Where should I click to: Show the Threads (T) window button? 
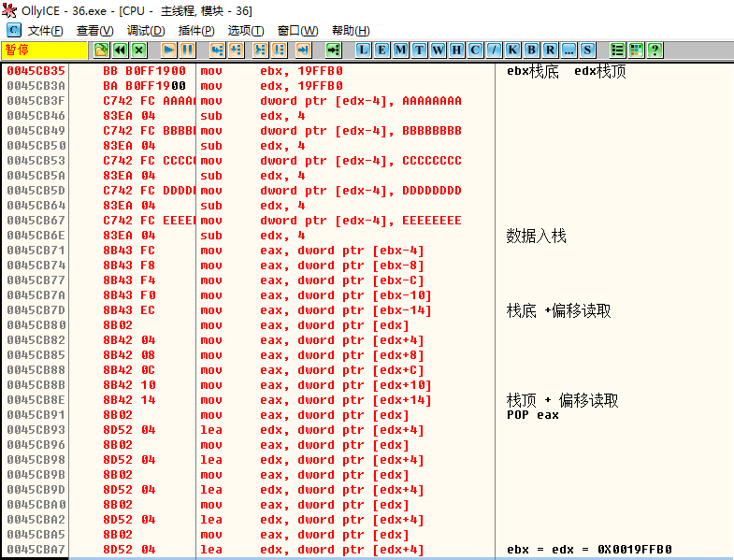click(419, 50)
